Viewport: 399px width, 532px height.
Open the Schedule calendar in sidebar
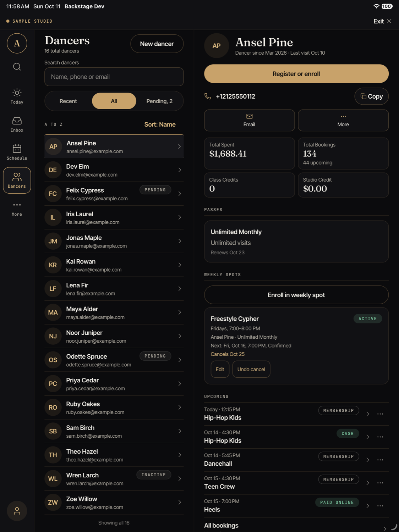pos(17,153)
